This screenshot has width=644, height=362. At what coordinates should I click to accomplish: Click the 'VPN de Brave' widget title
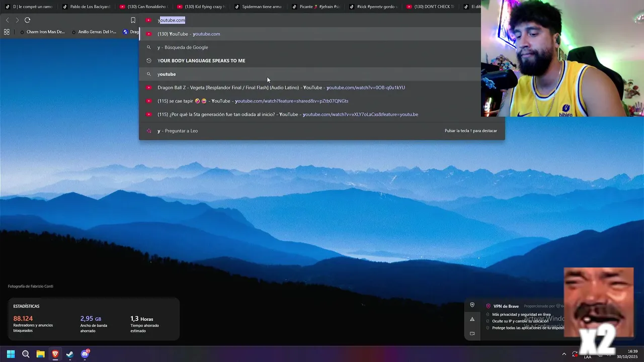(x=506, y=306)
